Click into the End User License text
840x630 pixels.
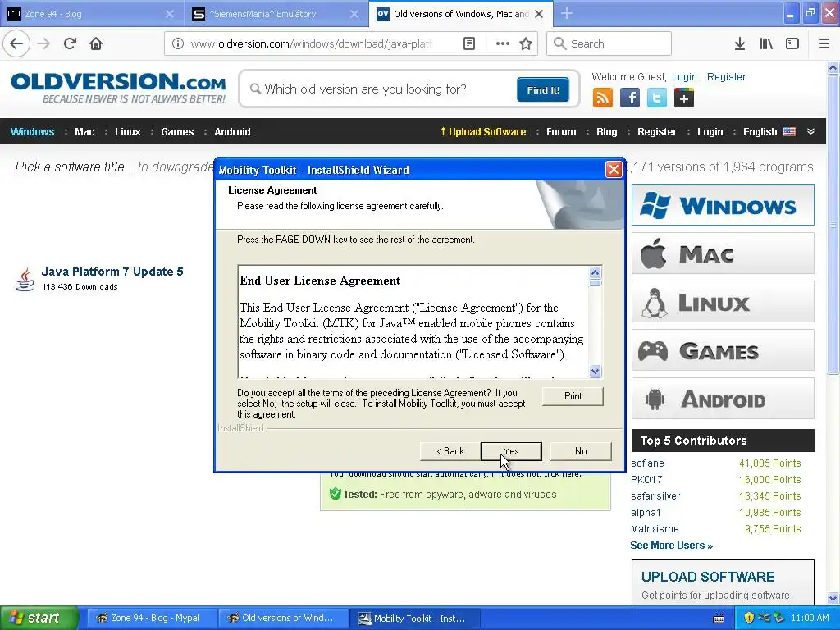[413, 322]
